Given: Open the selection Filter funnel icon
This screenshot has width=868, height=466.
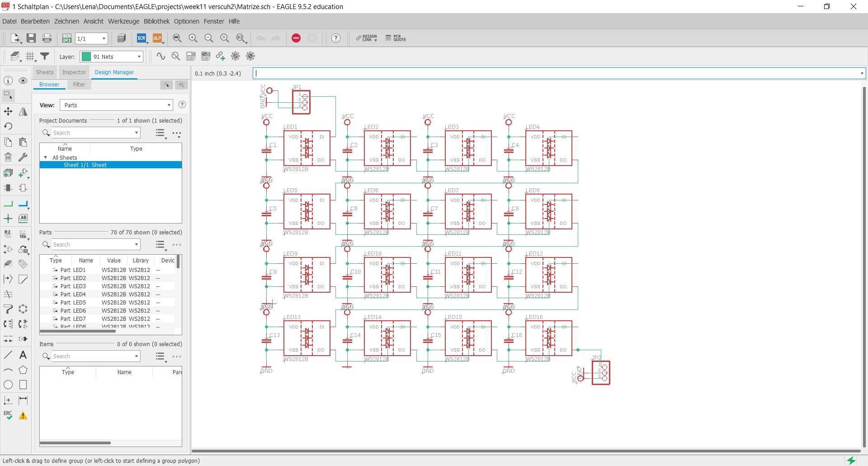Looking at the screenshot, I should 45,57.
